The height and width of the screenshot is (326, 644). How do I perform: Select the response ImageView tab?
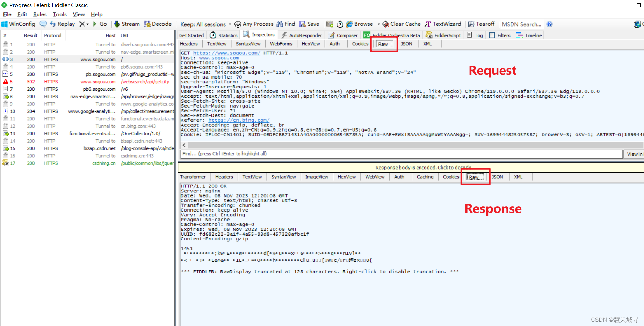317,177
